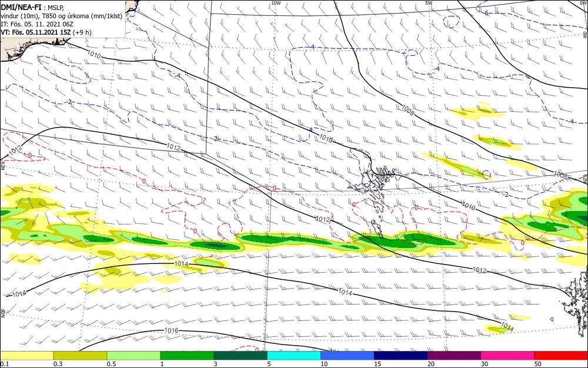Click the 'DMI/NEA-FI : MSLP,' title text

coord(31,7)
